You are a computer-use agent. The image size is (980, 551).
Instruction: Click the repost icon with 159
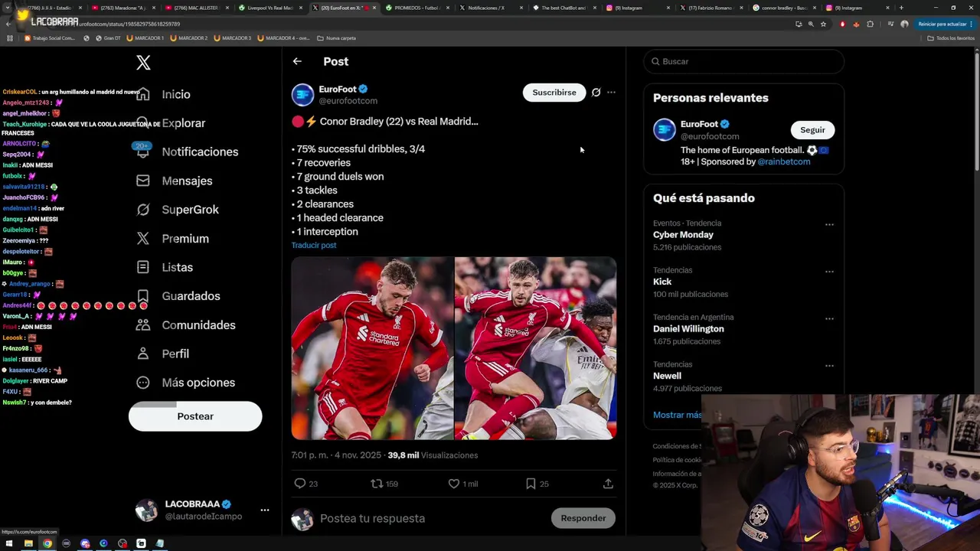click(377, 484)
